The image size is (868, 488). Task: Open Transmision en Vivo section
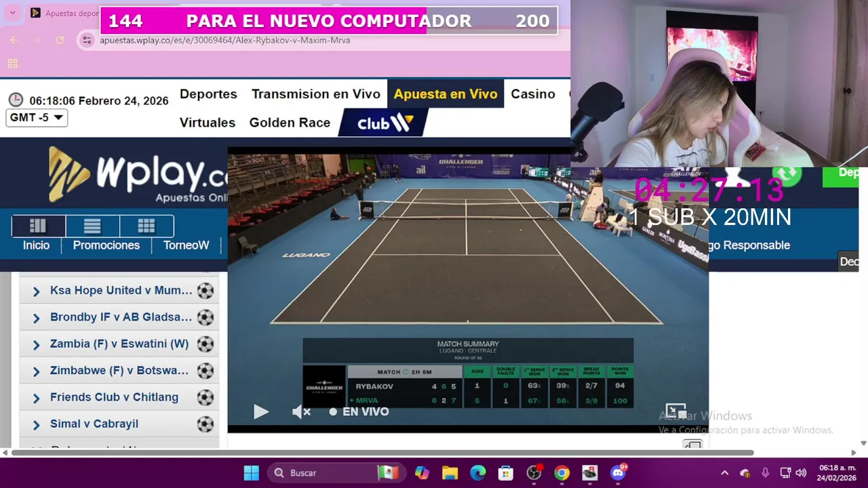316,94
